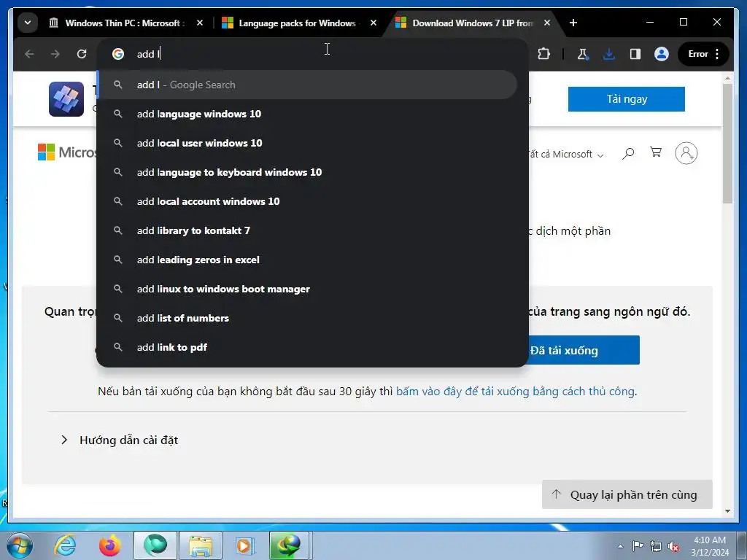Click the Microsoft account sign-in icon

click(686, 153)
